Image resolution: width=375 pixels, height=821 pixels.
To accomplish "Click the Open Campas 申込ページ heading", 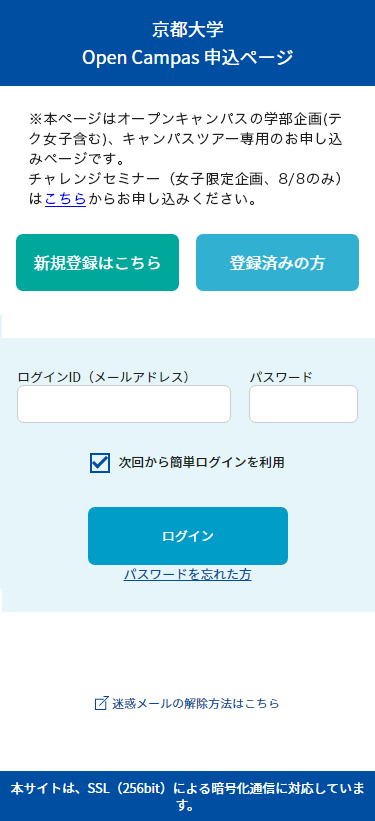I will click(x=188, y=58).
